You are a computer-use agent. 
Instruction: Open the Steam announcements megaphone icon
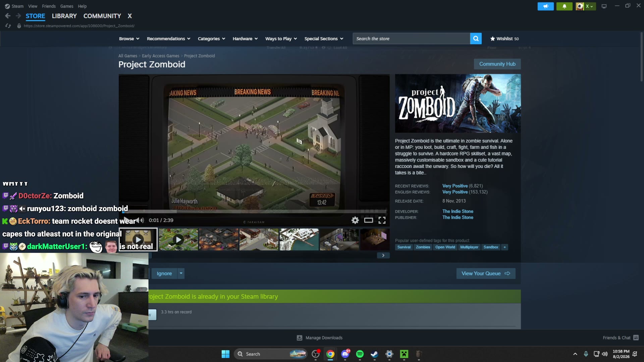coord(546,6)
